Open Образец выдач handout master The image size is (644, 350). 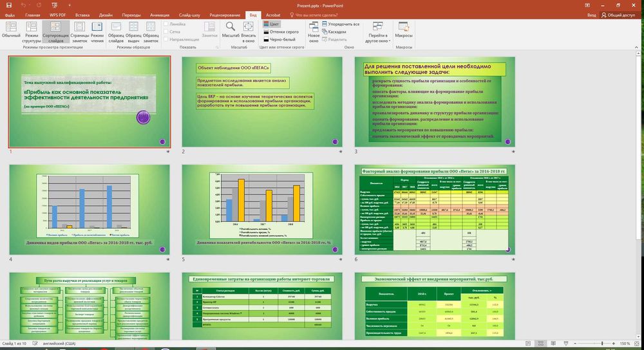click(x=133, y=32)
